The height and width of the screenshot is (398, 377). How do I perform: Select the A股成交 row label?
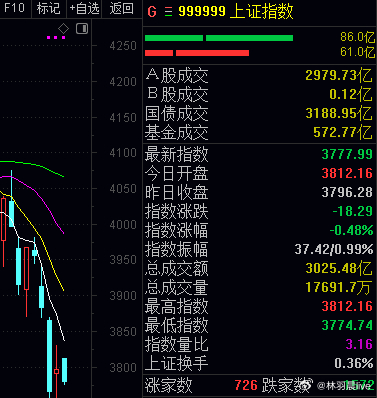(x=177, y=75)
